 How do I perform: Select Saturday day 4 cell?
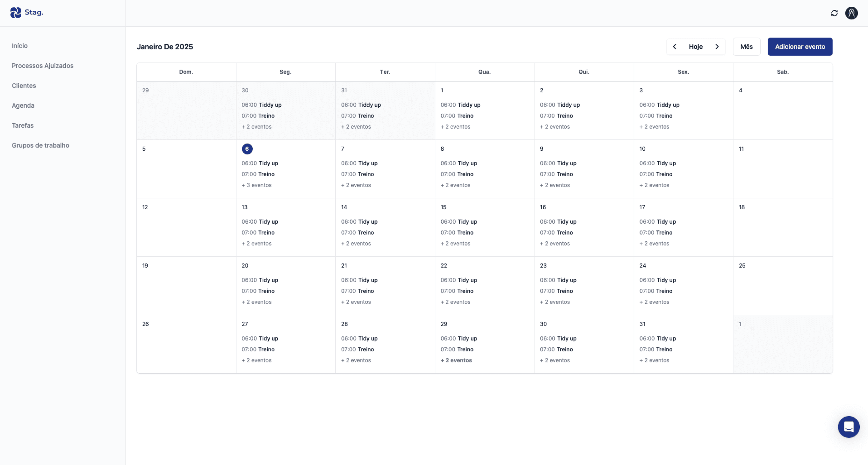point(782,111)
